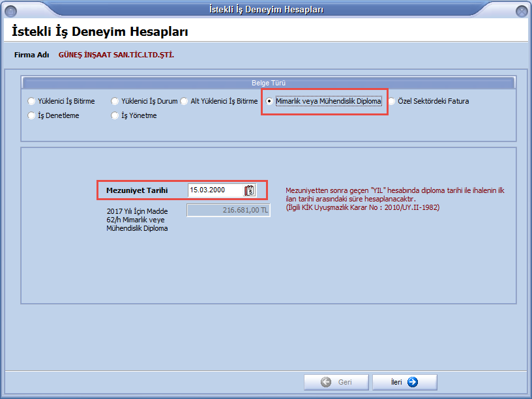Viewport: 532px width, 399px height.
Task: Pick Mimarlık veya Mühendislik Diploma option
Action: 269,102
